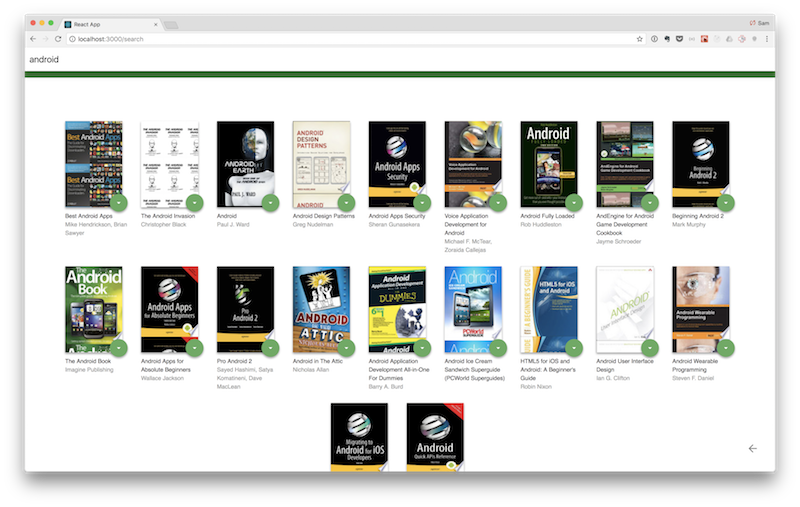The height and width of the screenshot is (507, 800).
Task: Click The Android Book cover
Action: (94, 310)
